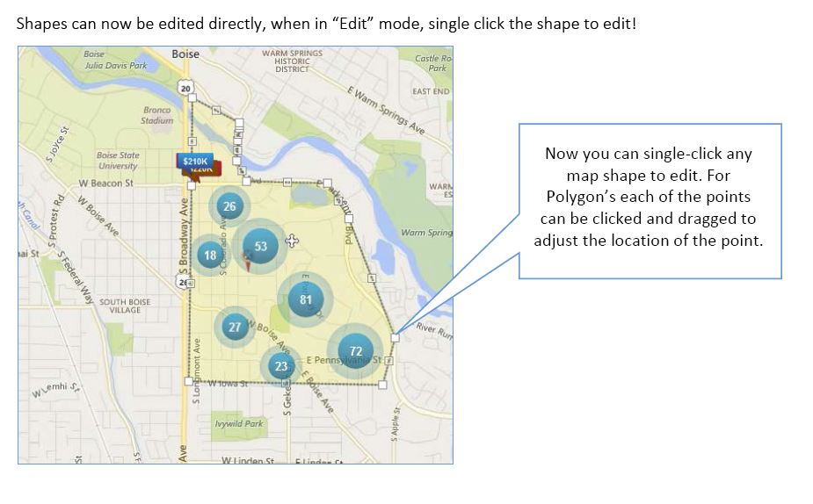Click the Boise State University label
Image resolution: width=813 pixels, height=504 pixels.
118,161
